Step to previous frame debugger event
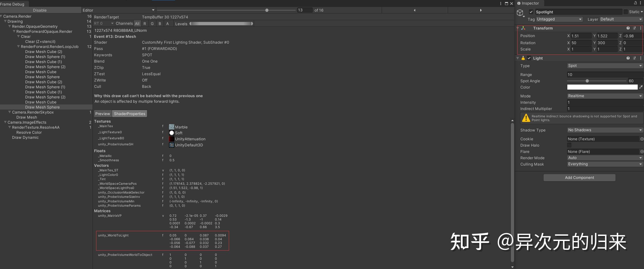Image resolution: width=644 pixels, height=269 pixels. pos(415,10)
